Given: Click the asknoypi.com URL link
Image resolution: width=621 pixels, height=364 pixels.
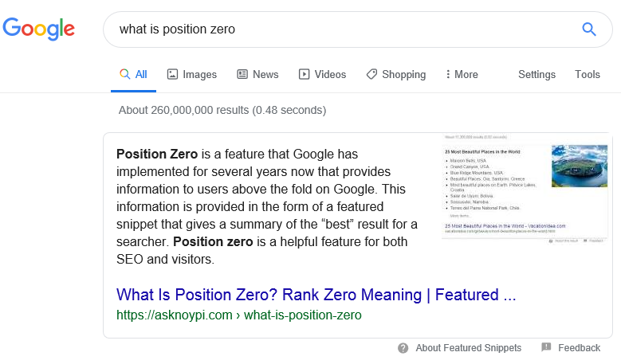Looking at the screenshot, I should (239, 315).
